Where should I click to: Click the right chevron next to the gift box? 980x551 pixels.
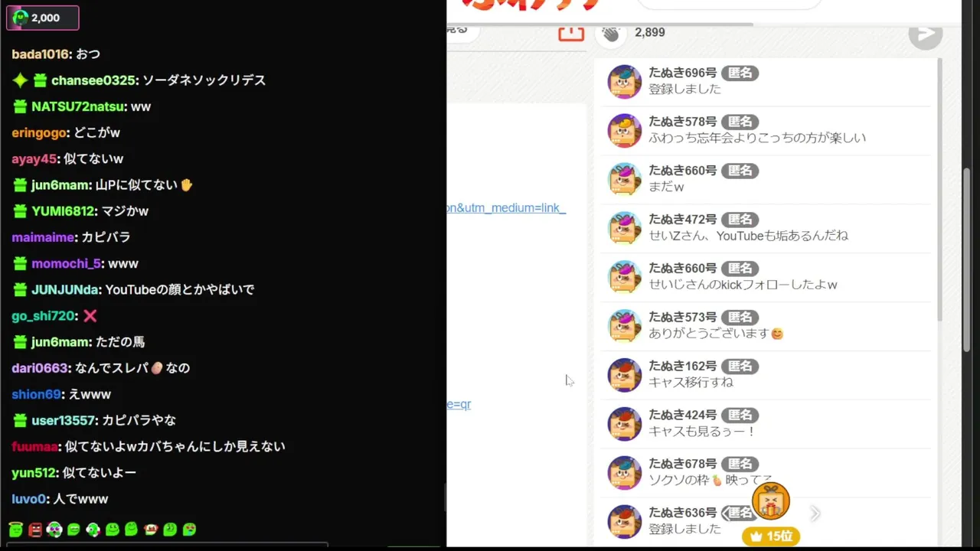pos(815,514)
